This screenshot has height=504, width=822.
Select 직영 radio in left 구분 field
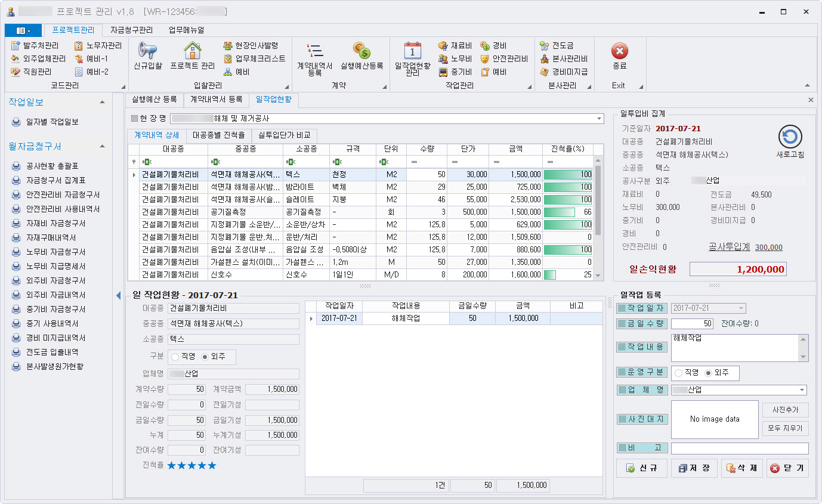175,357
